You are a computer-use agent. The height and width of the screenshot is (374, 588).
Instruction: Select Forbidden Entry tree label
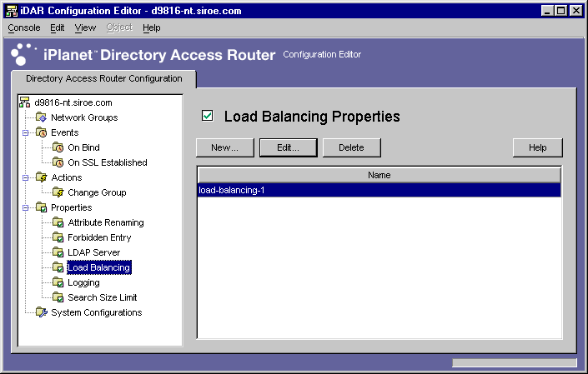[x=99, y=237]
